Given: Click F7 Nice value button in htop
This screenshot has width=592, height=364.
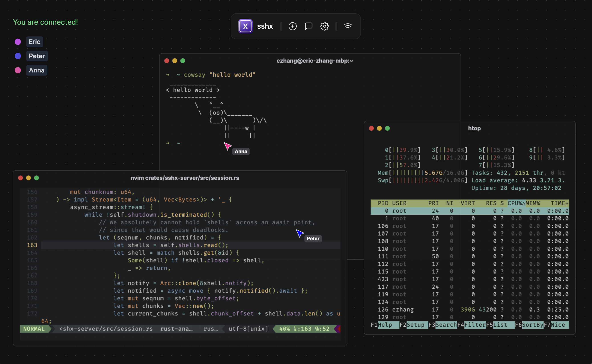Looking at the screenshot, I should (x=560, y=325).
